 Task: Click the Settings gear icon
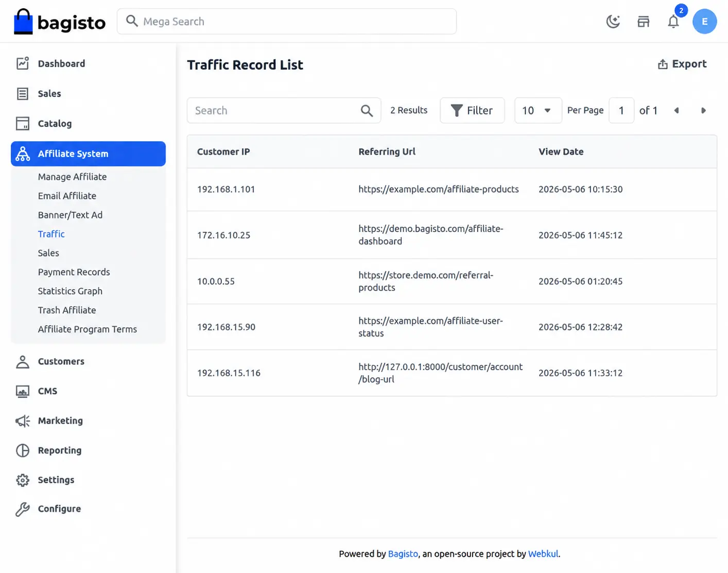23,480
